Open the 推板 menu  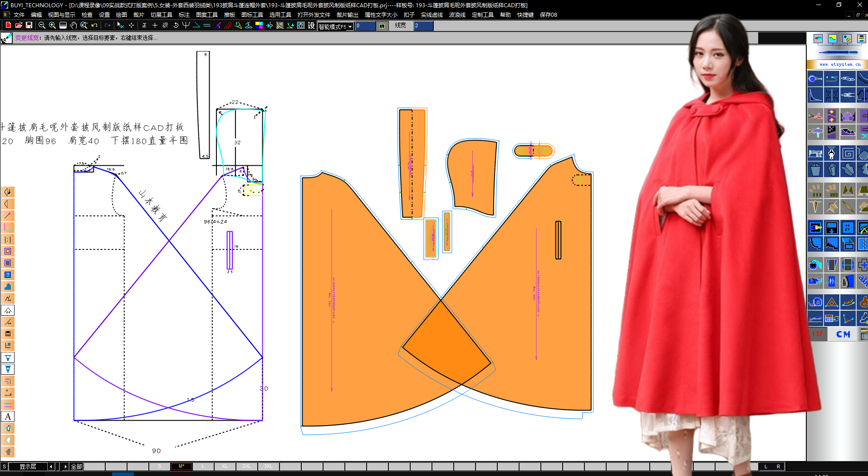coord(230,15)
